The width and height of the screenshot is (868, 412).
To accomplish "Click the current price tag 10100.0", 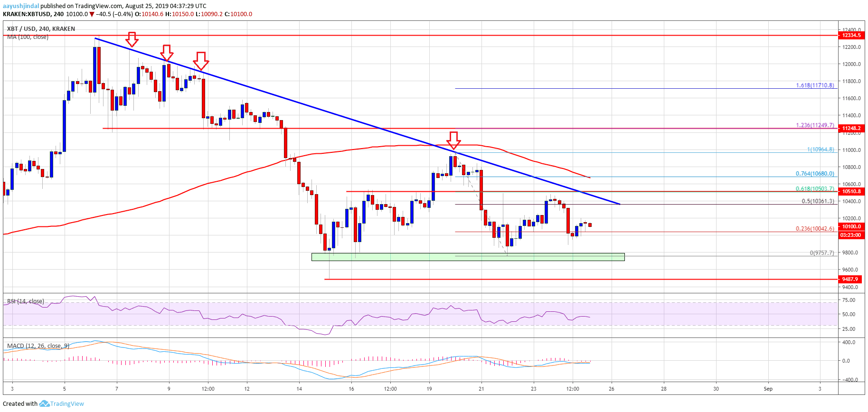I will click(x=851, y=227).
